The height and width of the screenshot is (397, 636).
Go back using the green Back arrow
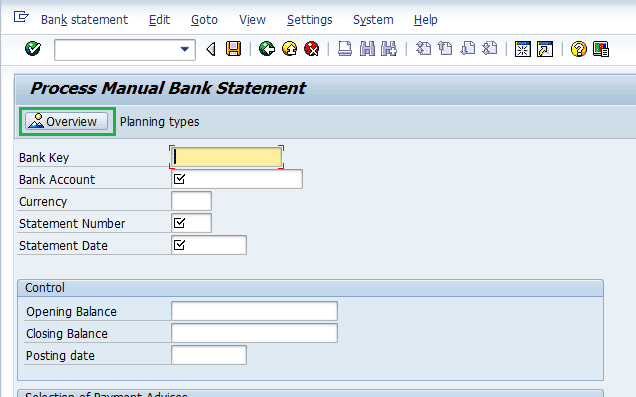pyautogui.click(x=267, y=49)
